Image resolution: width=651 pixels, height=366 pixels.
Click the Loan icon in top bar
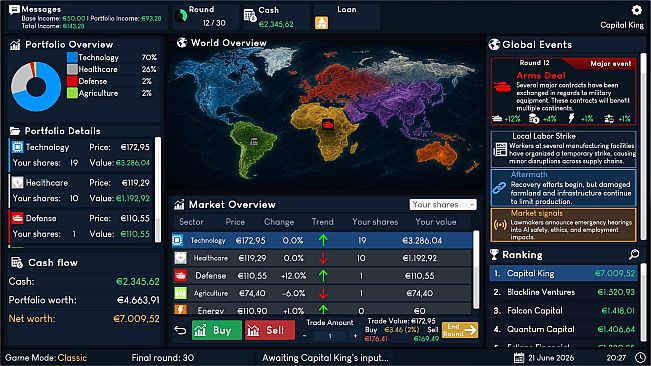tap(321, 23)
